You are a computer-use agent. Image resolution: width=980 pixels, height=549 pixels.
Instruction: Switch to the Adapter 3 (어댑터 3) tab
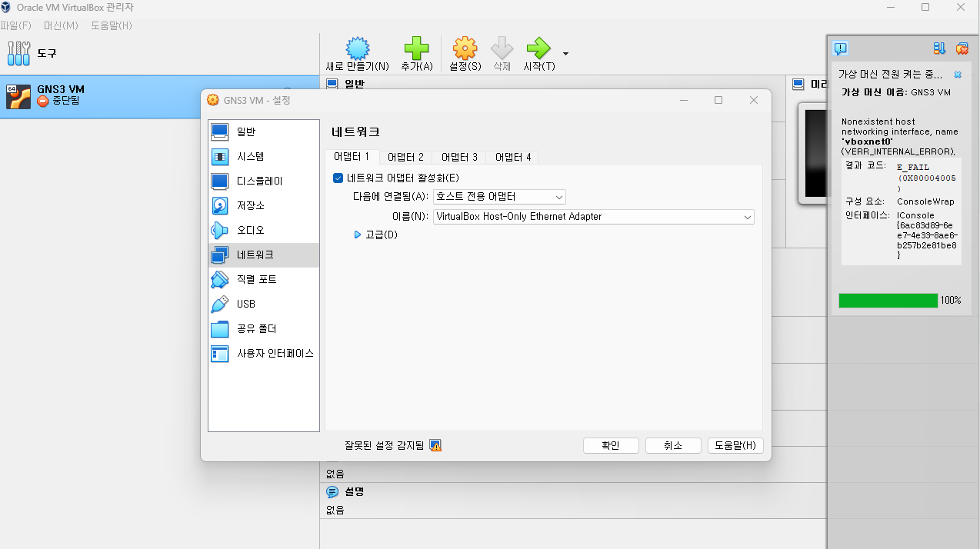click(x=459, y=157)
